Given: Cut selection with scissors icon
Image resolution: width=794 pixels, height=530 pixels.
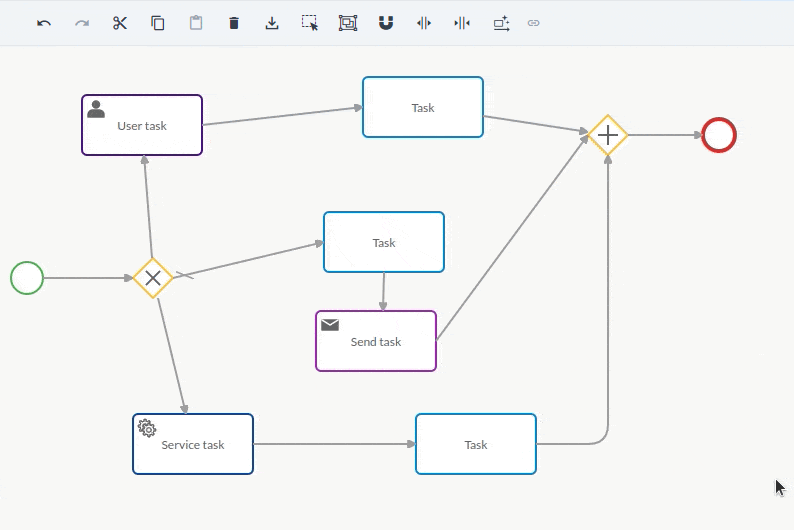Looking at the screenshot, I should coord(120,23).
